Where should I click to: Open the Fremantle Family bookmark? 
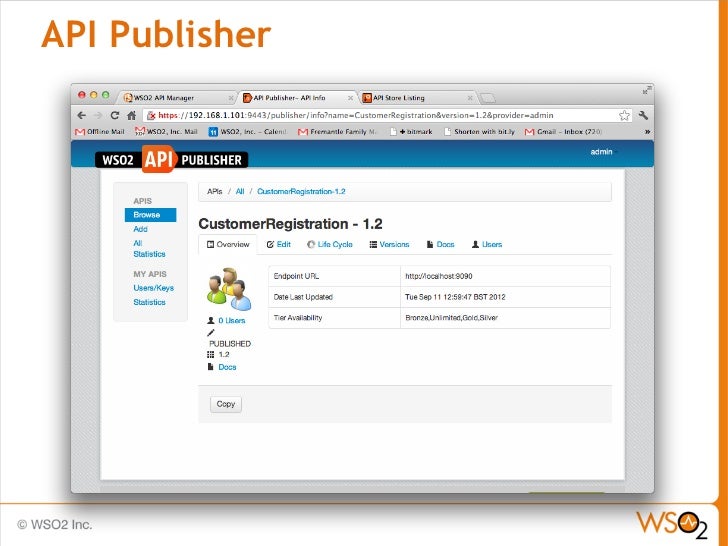[338, 132]
